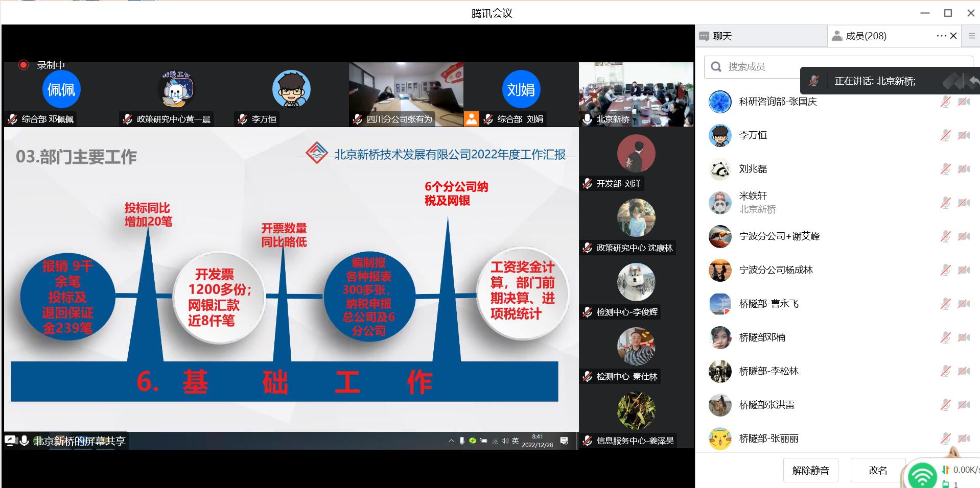Click notification icon in shared taskbar
980x488 pixels.
click(564, 441)
